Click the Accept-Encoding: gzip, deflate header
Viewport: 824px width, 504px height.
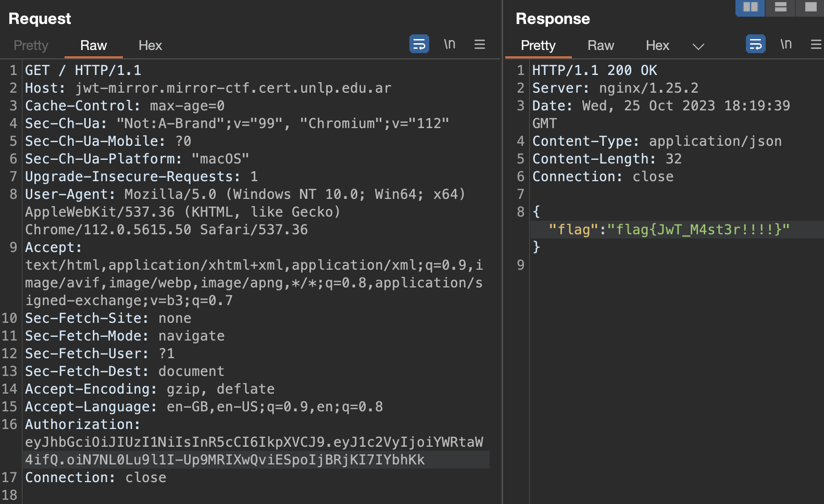click(150, 389)
